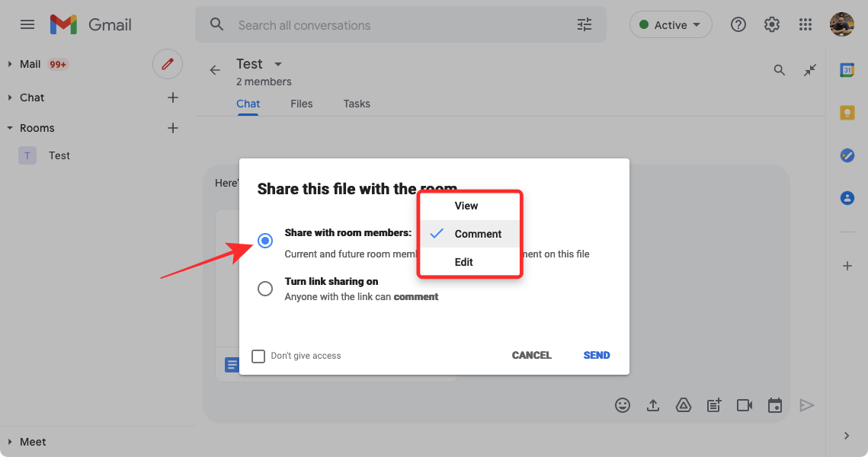
Task: Expand the Test room name dropdown
Action: tap(278, 64)
